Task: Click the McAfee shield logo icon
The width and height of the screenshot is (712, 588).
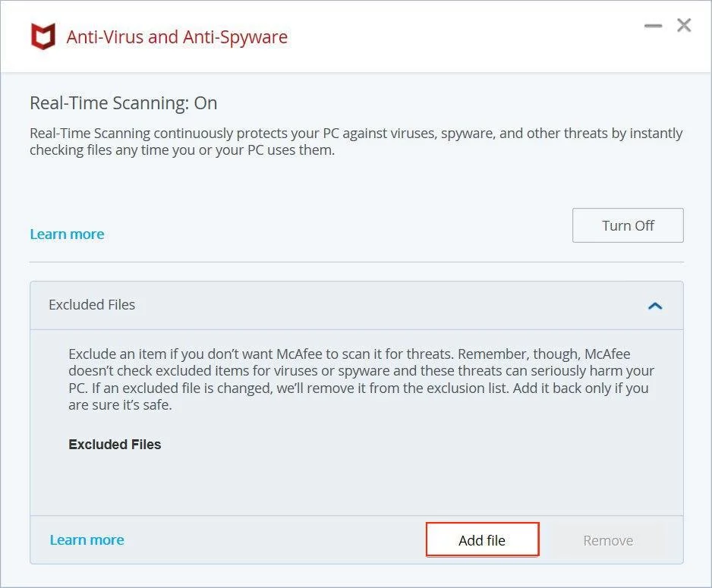Action: coord(43,36)
